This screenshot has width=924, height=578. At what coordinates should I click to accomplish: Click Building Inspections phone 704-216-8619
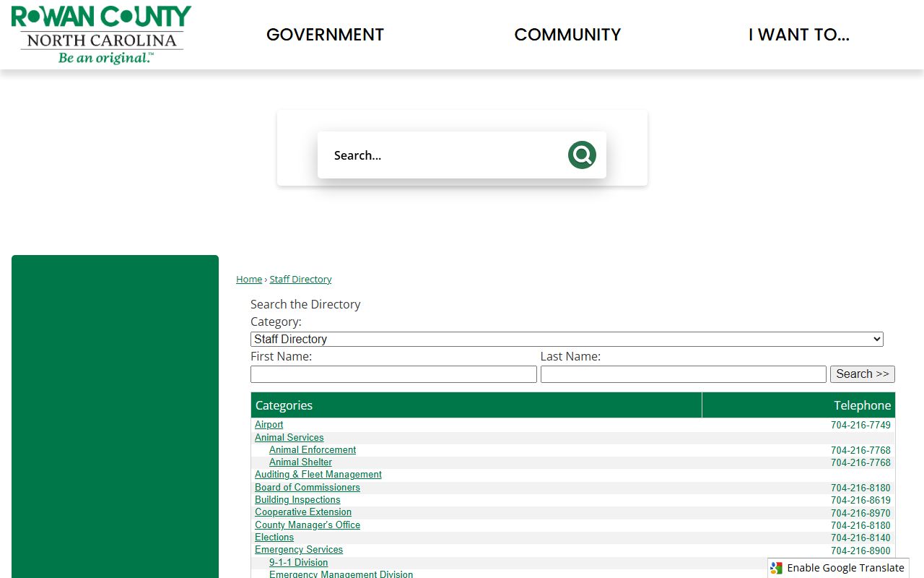[x=860, y=500]
